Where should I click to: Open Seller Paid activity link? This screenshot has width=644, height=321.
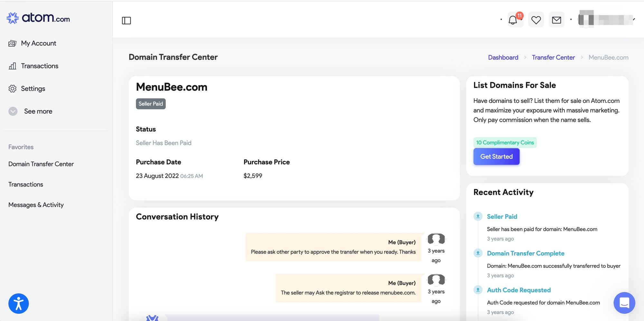tap(502, 216)
